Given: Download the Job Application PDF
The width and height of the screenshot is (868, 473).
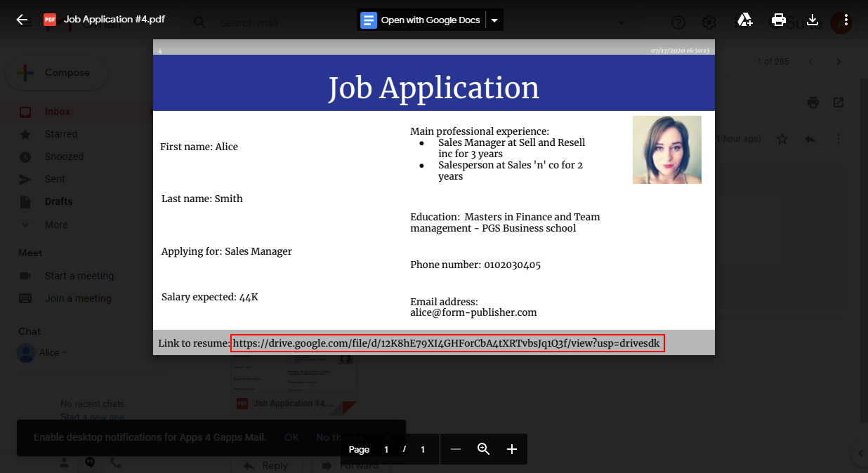Looking at the screenshot, I should [813, 20].
